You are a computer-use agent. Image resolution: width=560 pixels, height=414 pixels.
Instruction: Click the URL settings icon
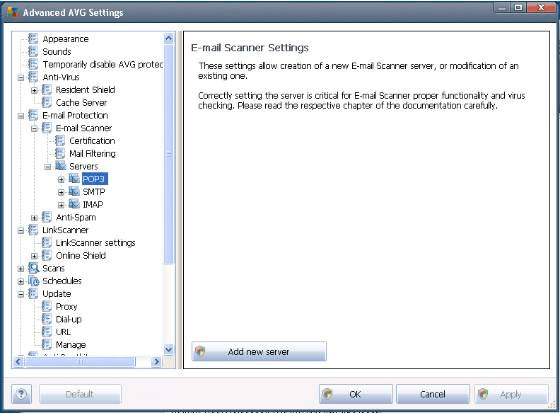click(x=46, y=332)
